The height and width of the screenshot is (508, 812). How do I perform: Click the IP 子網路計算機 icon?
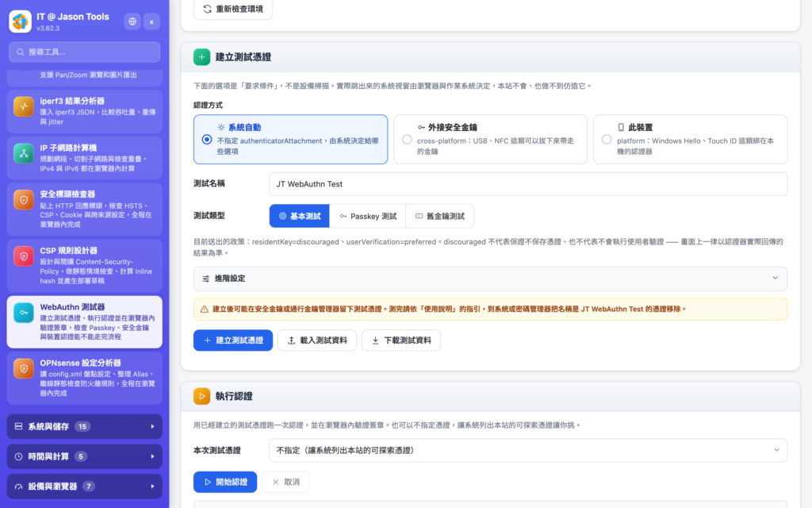pyautogui.click(x=23, y=153)
